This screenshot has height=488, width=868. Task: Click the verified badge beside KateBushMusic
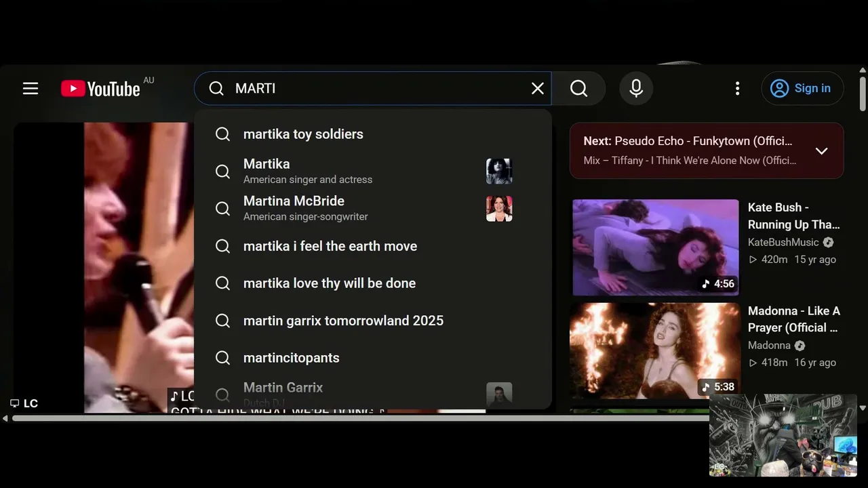point(828,242)
